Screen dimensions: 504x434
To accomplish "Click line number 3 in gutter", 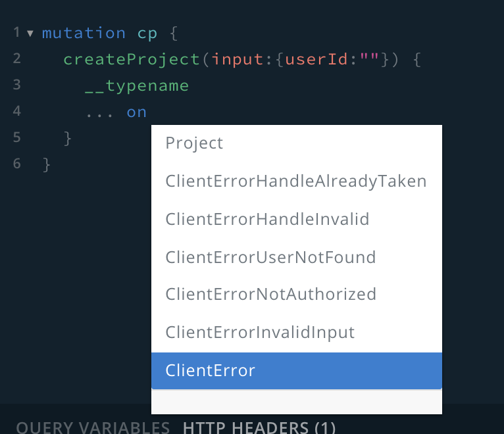I will tap(16, 85).
